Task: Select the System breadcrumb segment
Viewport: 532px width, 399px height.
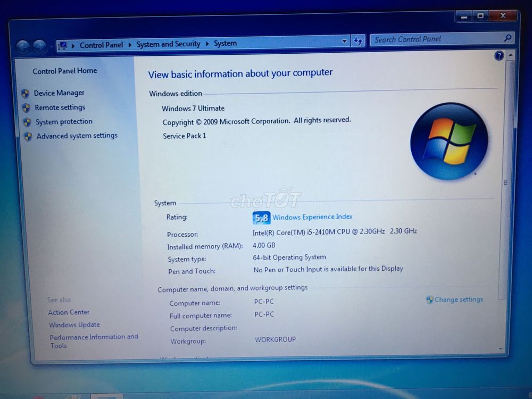Action: [x=225, y=44]
